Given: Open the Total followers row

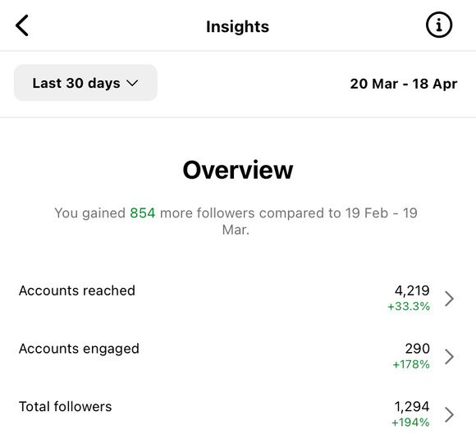Looking at the screenshot, I should click(237, 414).
